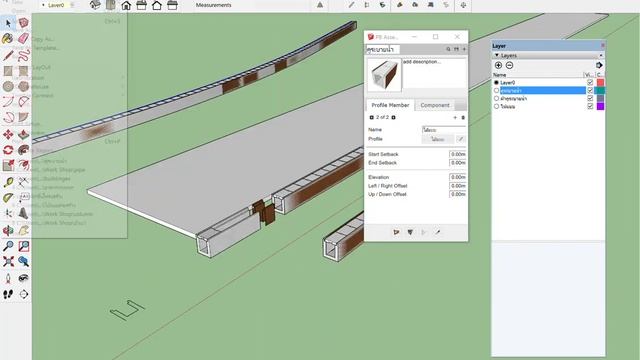Select the 3D Text tool
The height and width of the screenshot is (360, 640).
click(24, 213)
